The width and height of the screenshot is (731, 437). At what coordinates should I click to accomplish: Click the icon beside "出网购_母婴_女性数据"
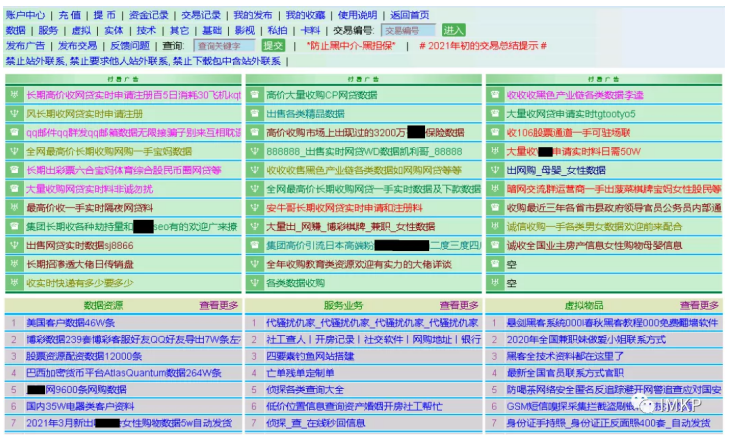[495, 170]
